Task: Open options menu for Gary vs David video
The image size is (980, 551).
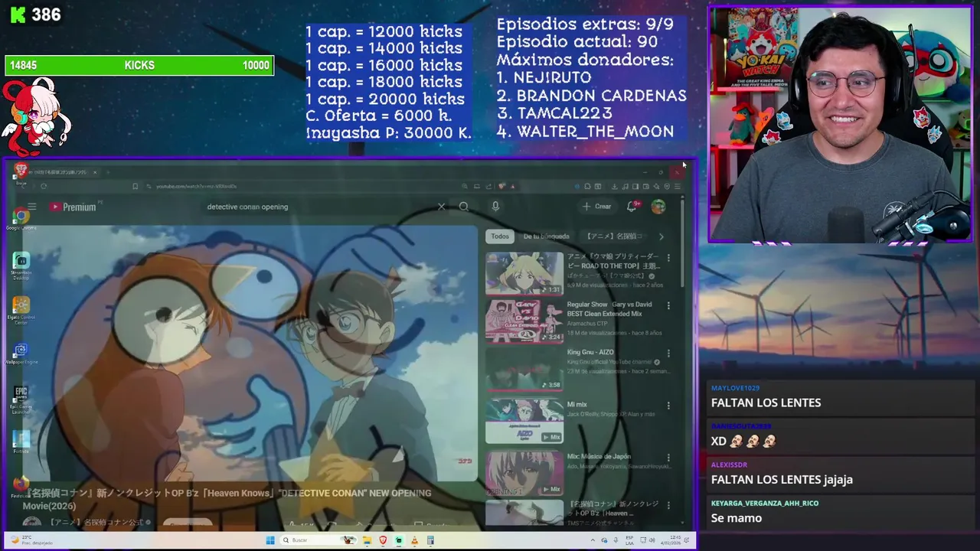Action: pos(668,306)
